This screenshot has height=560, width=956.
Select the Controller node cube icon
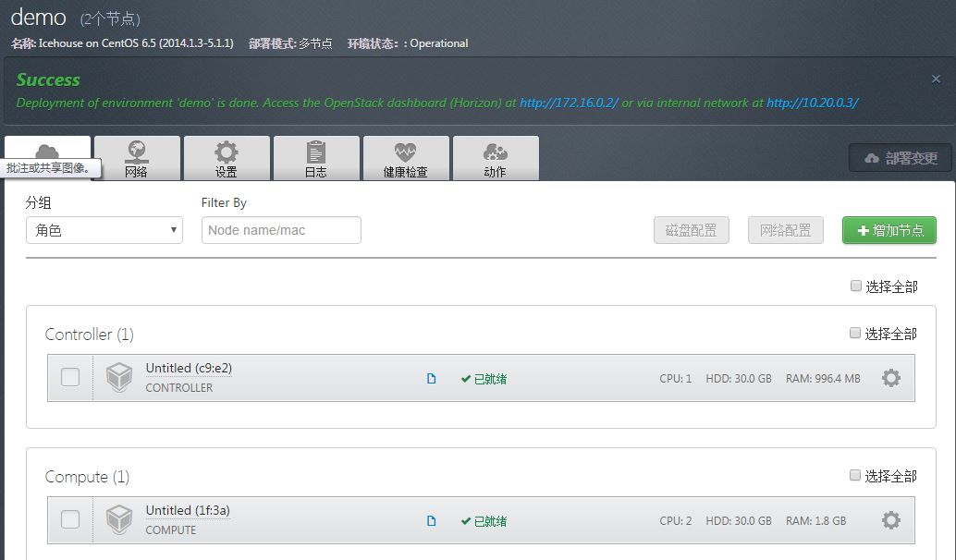pyautogui.click(x=118, y=377)
